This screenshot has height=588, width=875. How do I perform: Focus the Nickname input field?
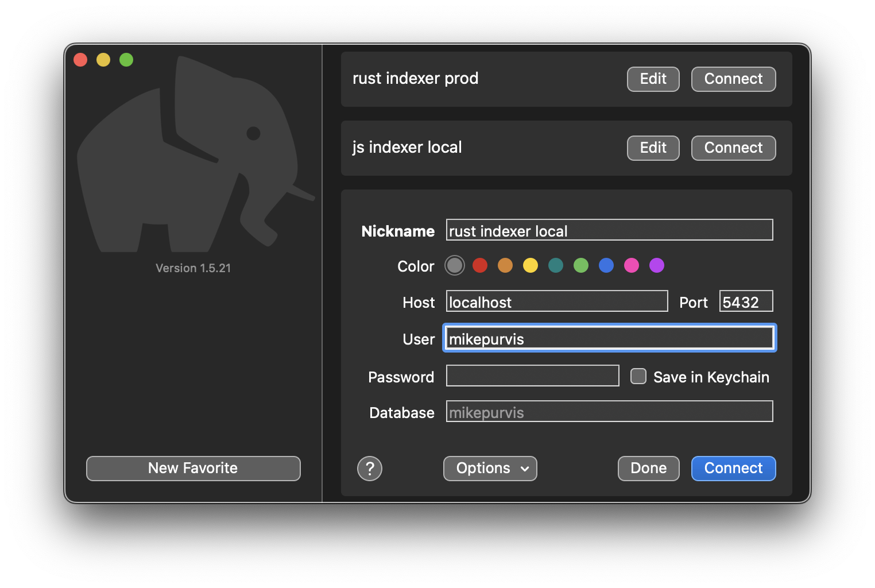(610, 230)
